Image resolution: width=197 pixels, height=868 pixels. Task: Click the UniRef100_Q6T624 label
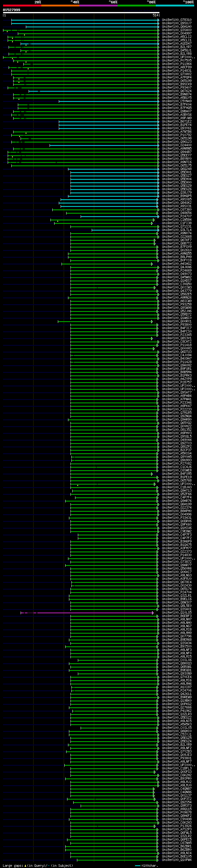[177, 91]
